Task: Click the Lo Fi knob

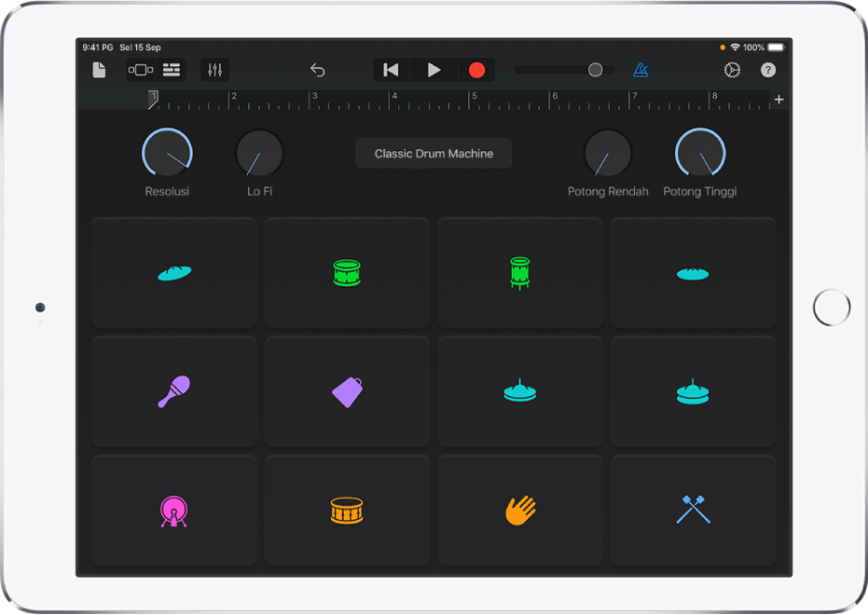Action: point(259,153)
